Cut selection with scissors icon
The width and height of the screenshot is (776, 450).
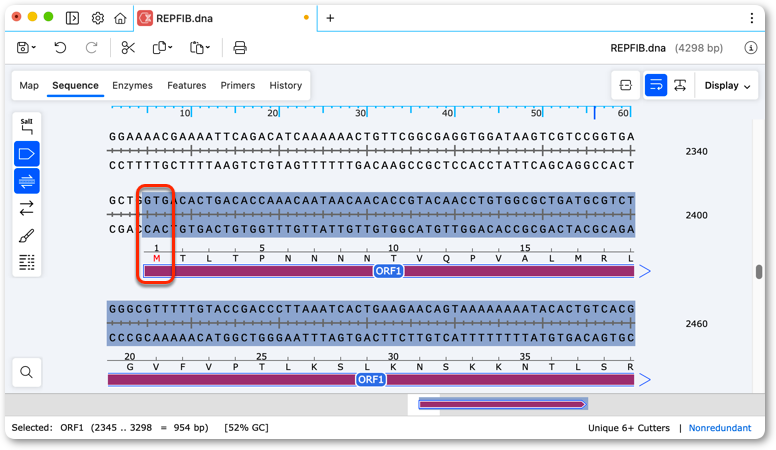(x=128, y=48)
